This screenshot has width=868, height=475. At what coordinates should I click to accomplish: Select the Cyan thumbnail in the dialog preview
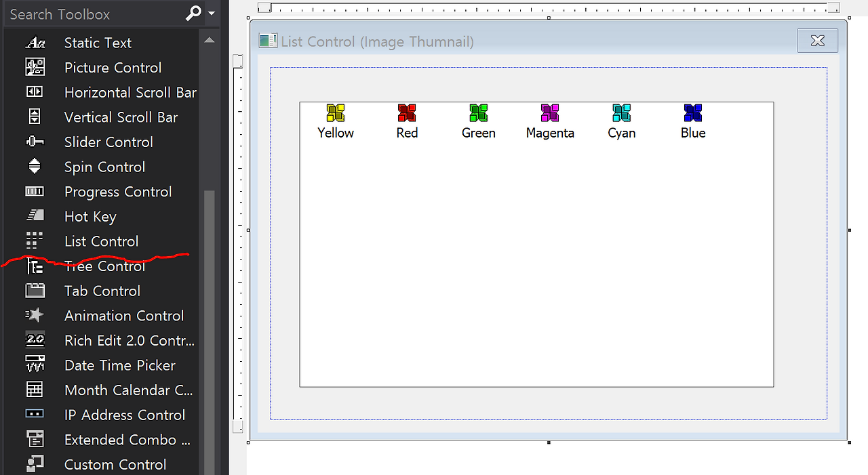(621, 121)
